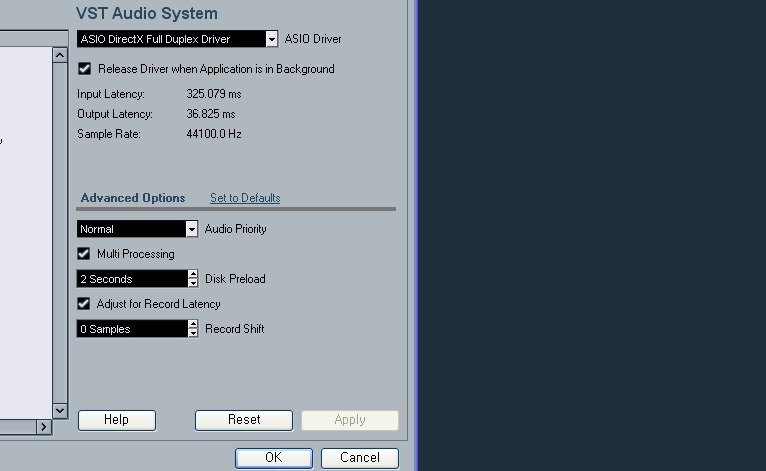Click the ASIO Driver dropdown arrow
Image resolution: width=766 pixels, height=471 pixels.
point(272,39)
